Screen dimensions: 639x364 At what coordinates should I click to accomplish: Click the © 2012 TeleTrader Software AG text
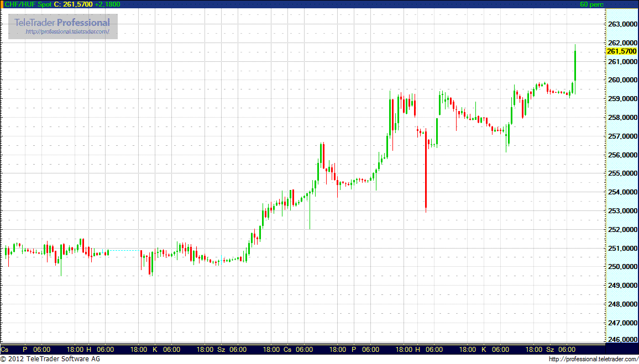pyautogui.click(x=50, y=359)
